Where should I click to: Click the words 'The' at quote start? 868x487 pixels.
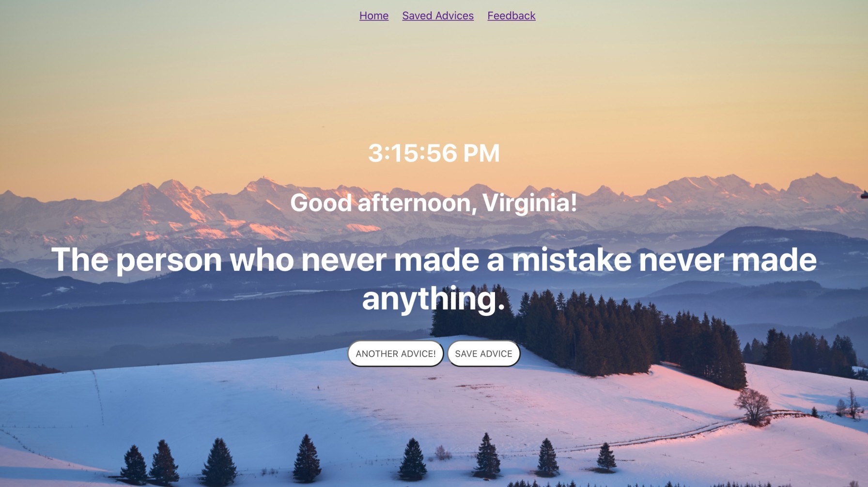[80, 260]
